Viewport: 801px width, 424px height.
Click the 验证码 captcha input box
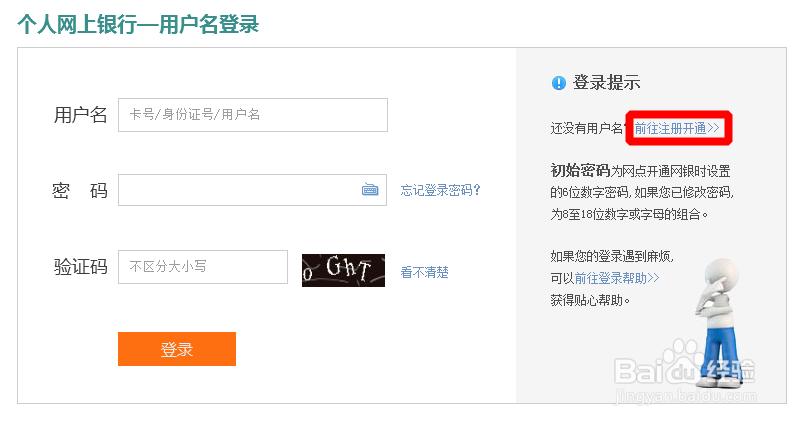coord(203,267)
